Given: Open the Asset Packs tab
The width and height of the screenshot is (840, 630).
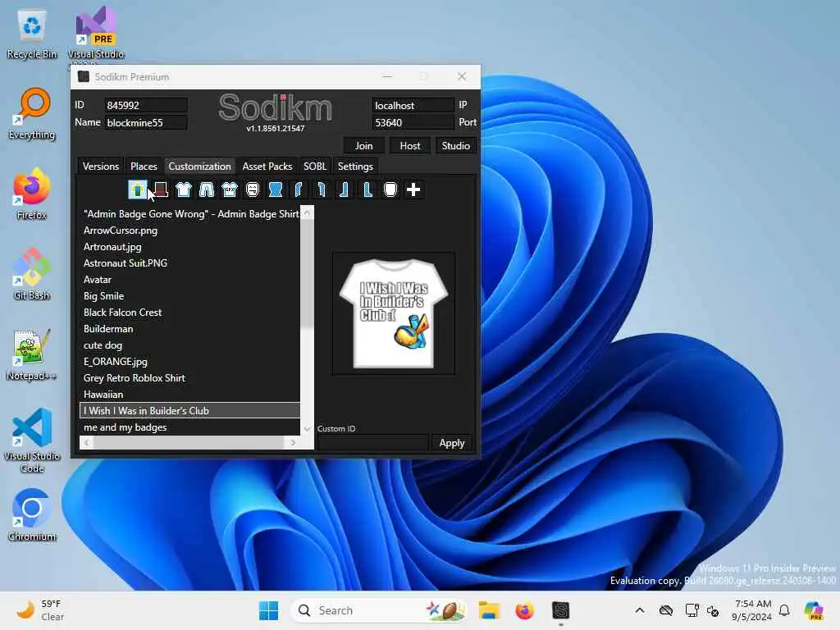Looking at the screenshot, I should point(267,166).
